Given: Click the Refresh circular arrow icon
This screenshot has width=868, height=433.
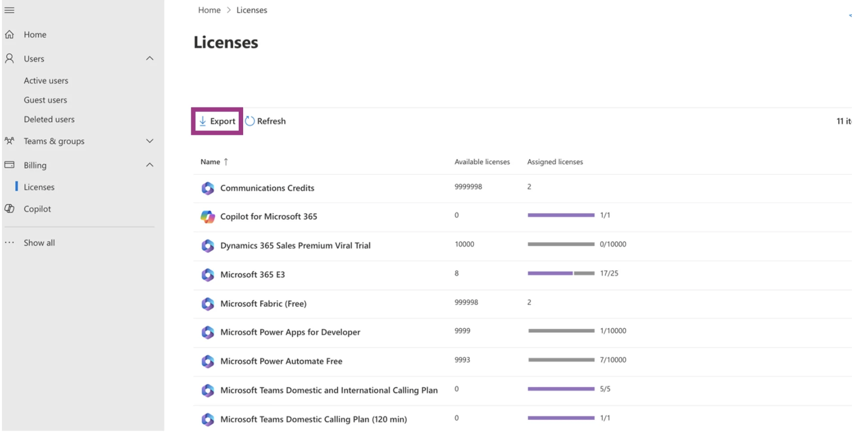Looking at the screenshot, I should (250, 121).
